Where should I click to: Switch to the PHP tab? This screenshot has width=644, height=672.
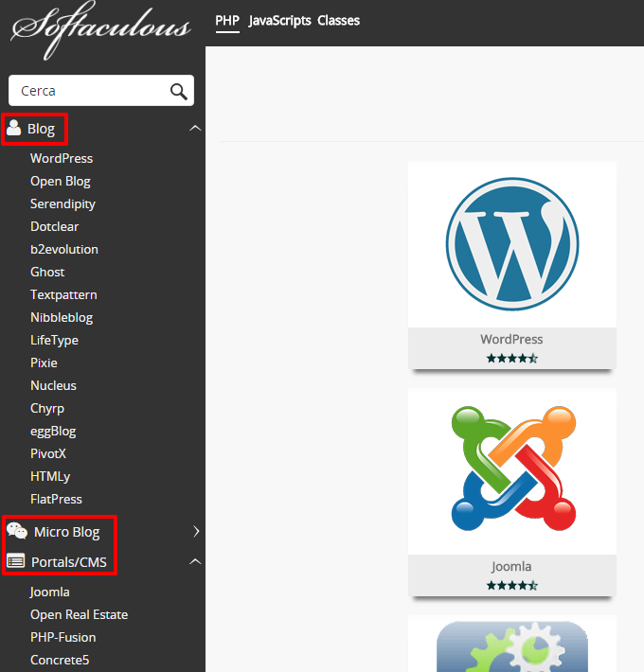click(x=227, y=21)
